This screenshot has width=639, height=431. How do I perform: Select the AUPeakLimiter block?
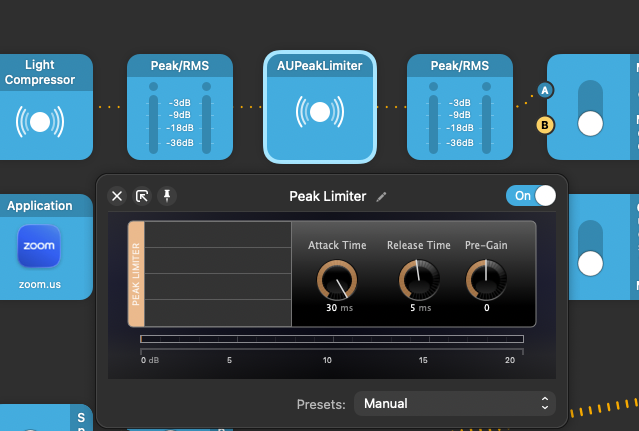(x=320, y=107)
